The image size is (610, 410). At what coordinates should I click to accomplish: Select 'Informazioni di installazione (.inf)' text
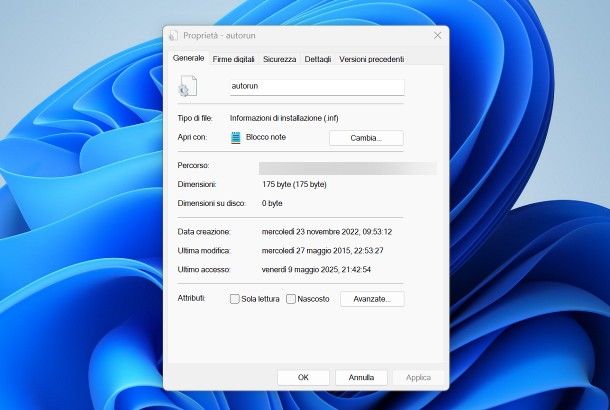pyautogui.click(x=284, y=118)
